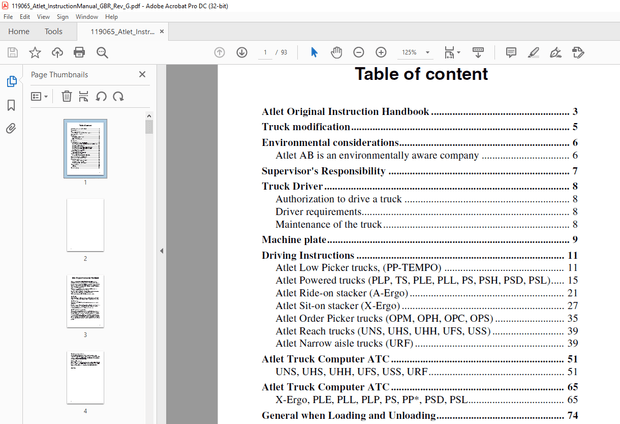Screen dimensions: 620x424
Task: Open the Sign document tool
Action: (x=556, y=52)
